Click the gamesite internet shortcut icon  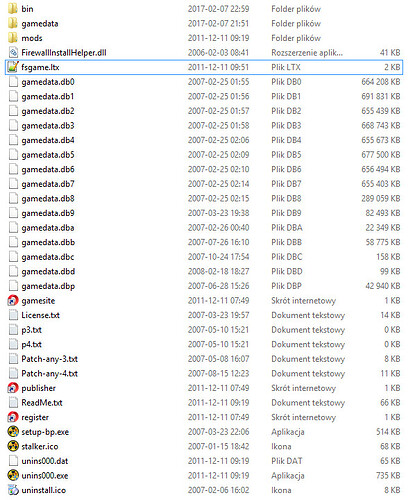tap(13, 301)
